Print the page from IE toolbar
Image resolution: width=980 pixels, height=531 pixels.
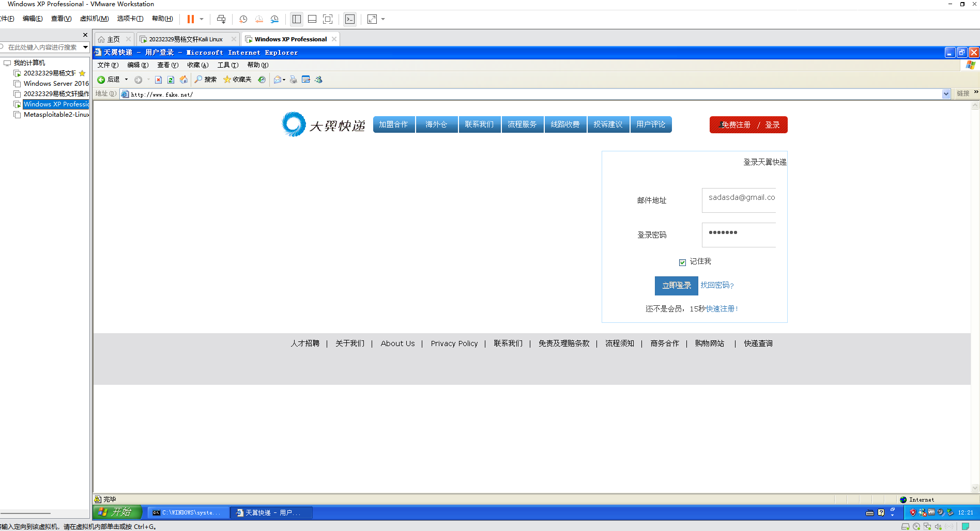click(x=294, y=80)
